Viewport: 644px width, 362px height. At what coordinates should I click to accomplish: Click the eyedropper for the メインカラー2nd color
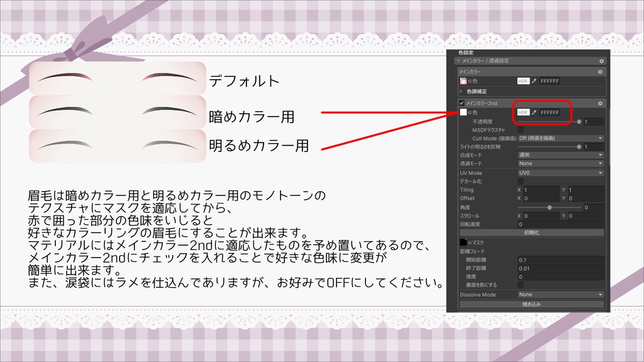click(x=534, y=112)
